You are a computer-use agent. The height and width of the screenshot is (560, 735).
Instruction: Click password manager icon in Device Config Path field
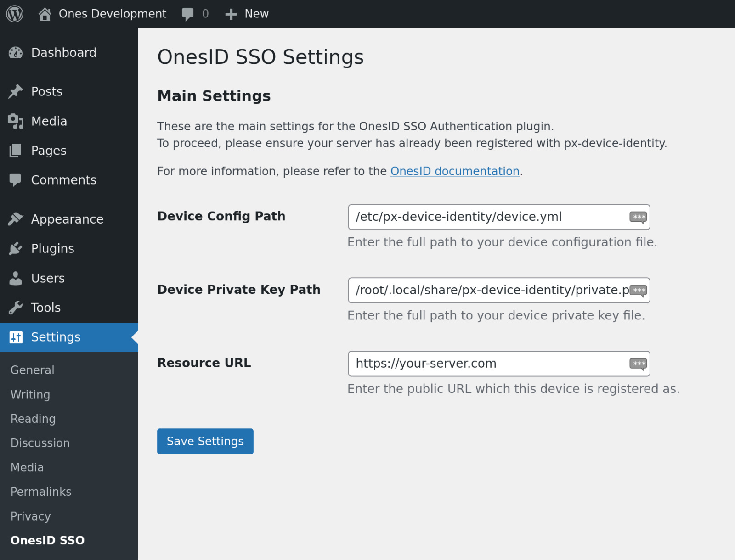click(x=638, y=217)
